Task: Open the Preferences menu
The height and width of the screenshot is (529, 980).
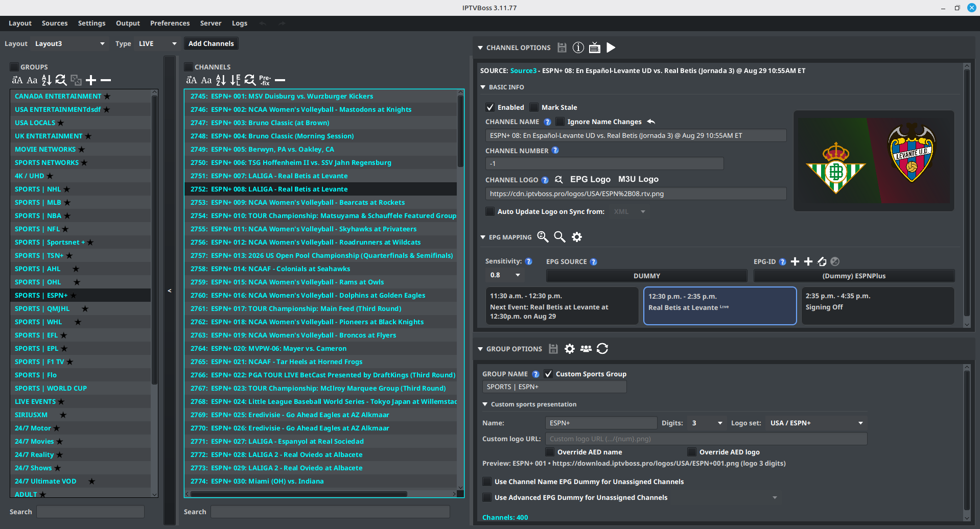Action: pos(170,23)
